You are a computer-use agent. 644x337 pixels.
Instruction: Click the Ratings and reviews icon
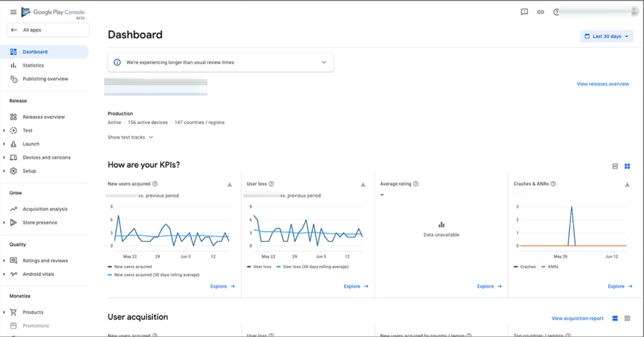[x=13, y=261]
